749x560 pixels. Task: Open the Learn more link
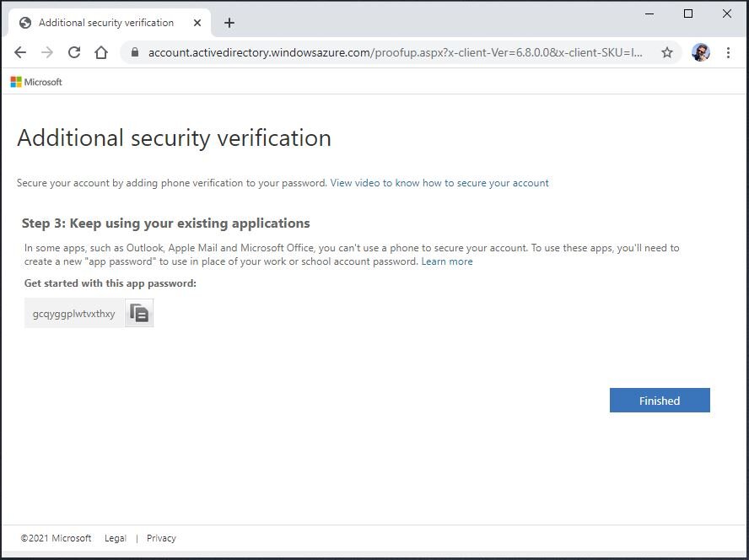click(447, 261)
